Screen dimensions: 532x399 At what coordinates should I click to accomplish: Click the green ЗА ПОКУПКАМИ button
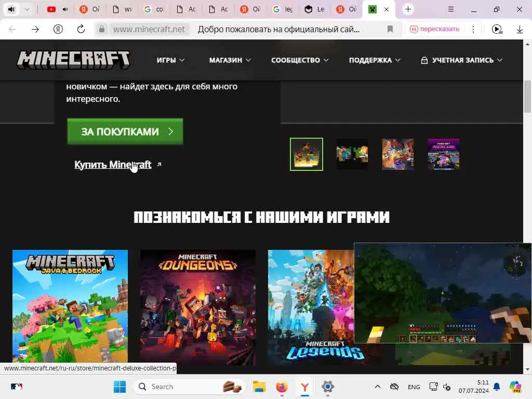(125, 131)
